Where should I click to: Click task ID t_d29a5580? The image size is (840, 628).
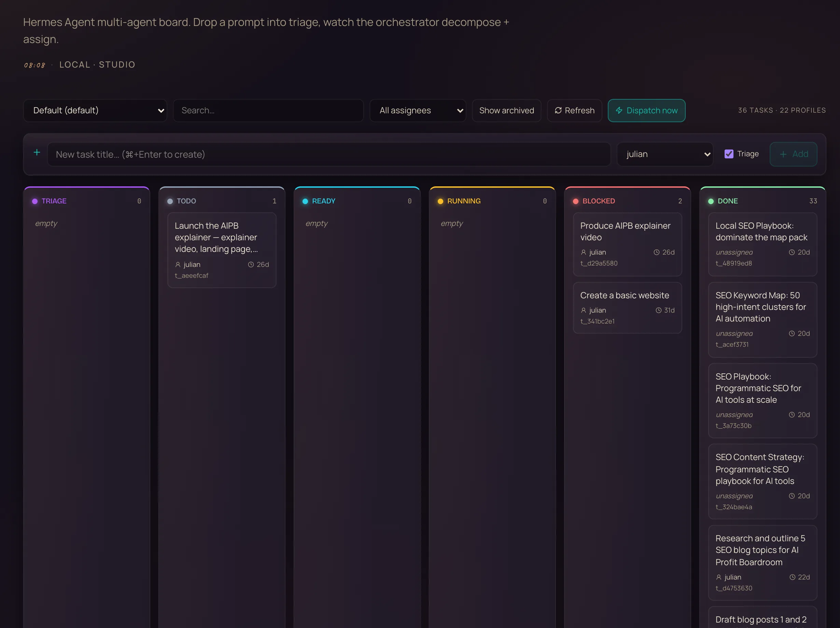599,263
